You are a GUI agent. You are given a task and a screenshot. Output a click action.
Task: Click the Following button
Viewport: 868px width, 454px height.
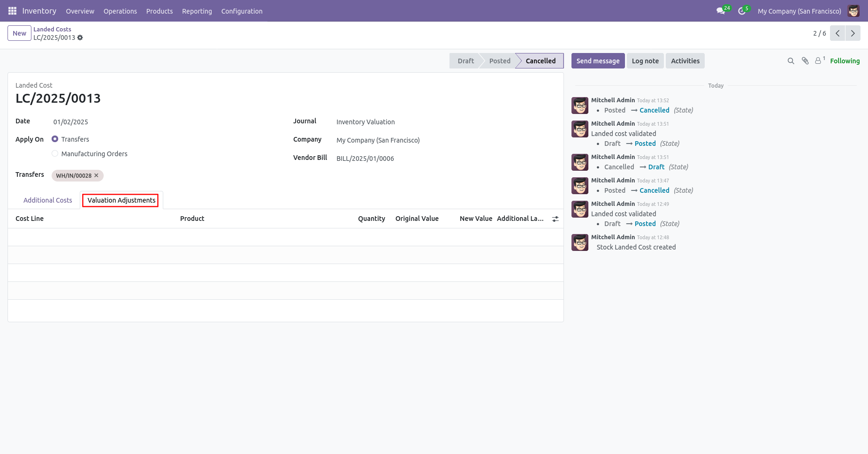click(845, 61)
